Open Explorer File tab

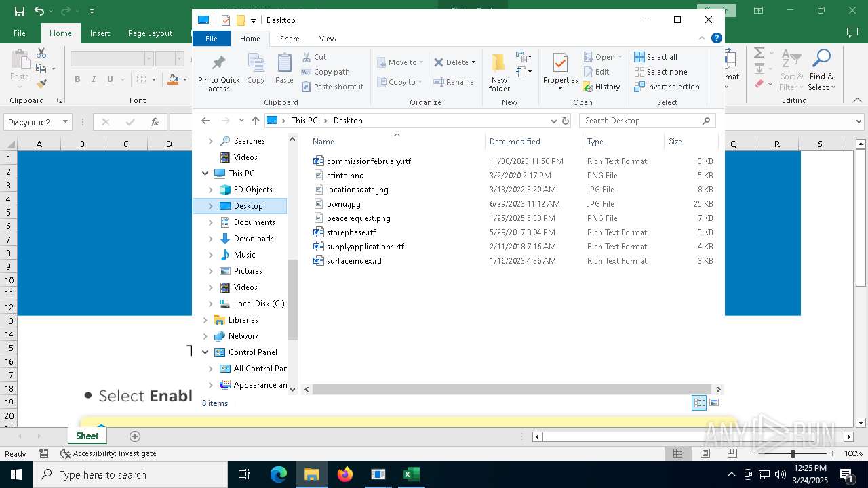pos(212,39)
